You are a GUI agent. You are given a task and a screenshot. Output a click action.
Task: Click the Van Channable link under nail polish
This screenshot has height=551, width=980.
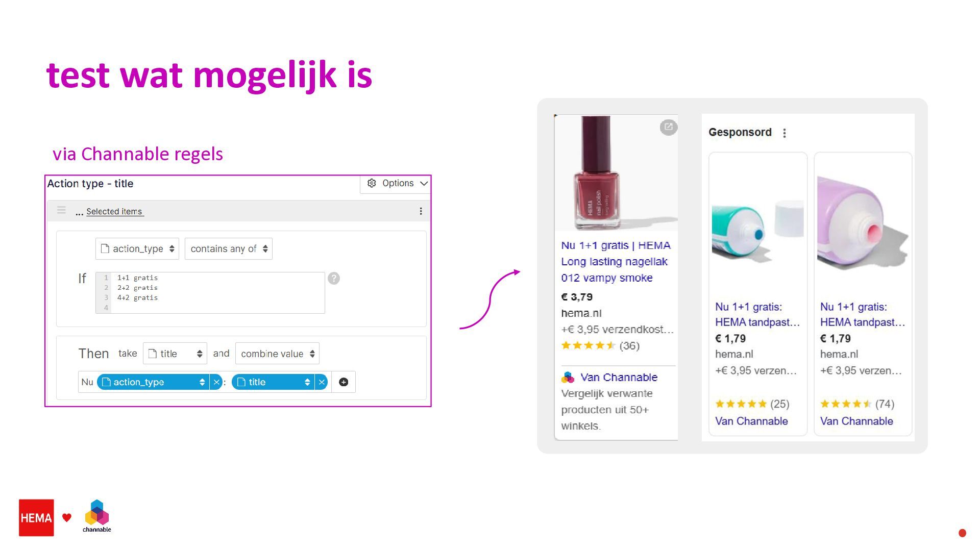[619, 378]
